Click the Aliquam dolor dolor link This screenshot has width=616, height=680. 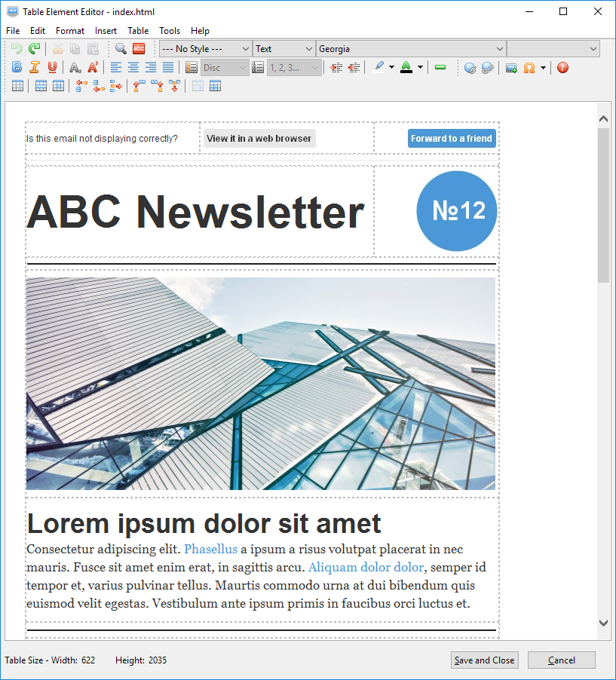[366, 567]
